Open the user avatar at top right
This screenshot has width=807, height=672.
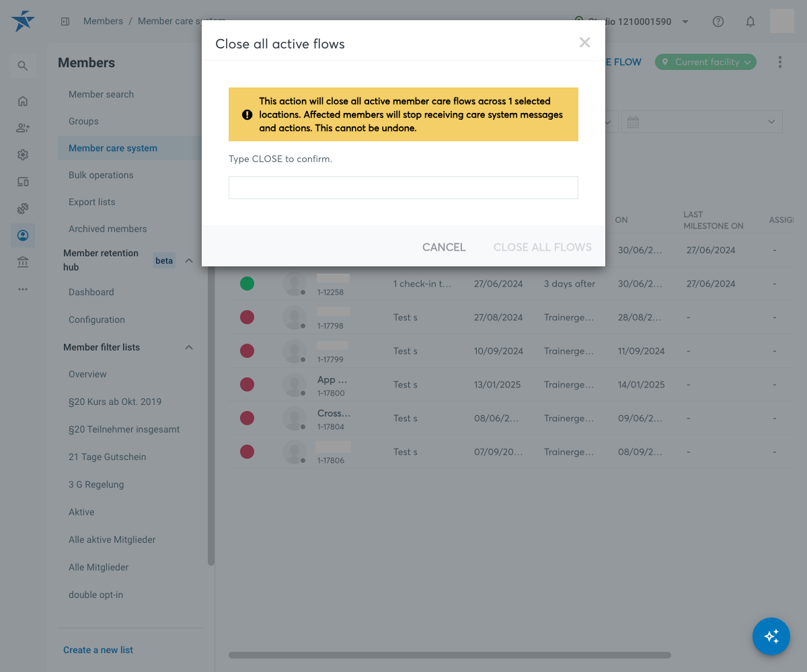[x=782, y=21]
